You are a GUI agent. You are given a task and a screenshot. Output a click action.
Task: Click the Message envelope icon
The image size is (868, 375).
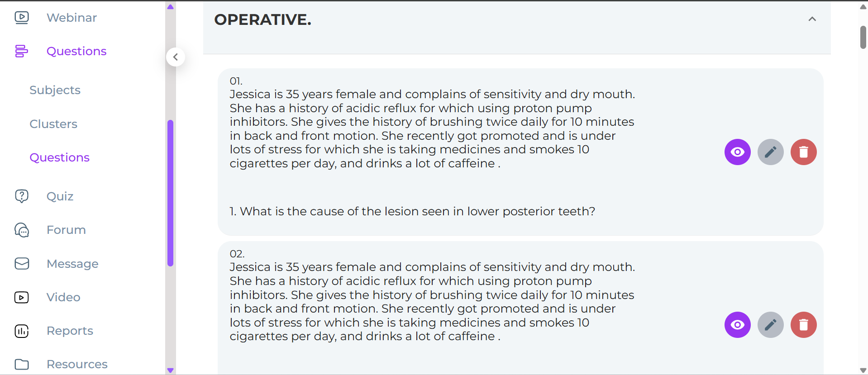(x=22, y=263)
